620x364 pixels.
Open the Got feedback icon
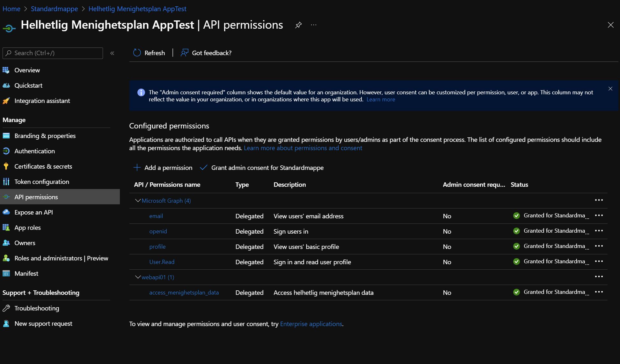tap(184, 53)
